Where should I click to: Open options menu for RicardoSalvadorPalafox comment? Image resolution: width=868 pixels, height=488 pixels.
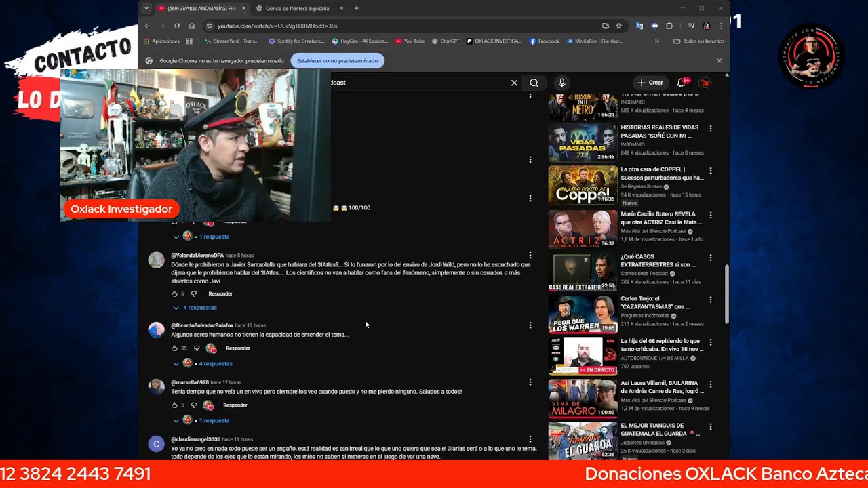click(530, 325)
